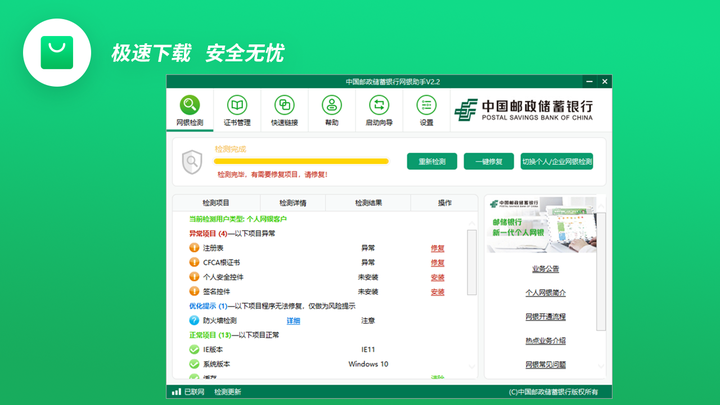Click the yellow detection progress bar
The image size is (720, 405).
pyautogui.click(x=301, y=161)
